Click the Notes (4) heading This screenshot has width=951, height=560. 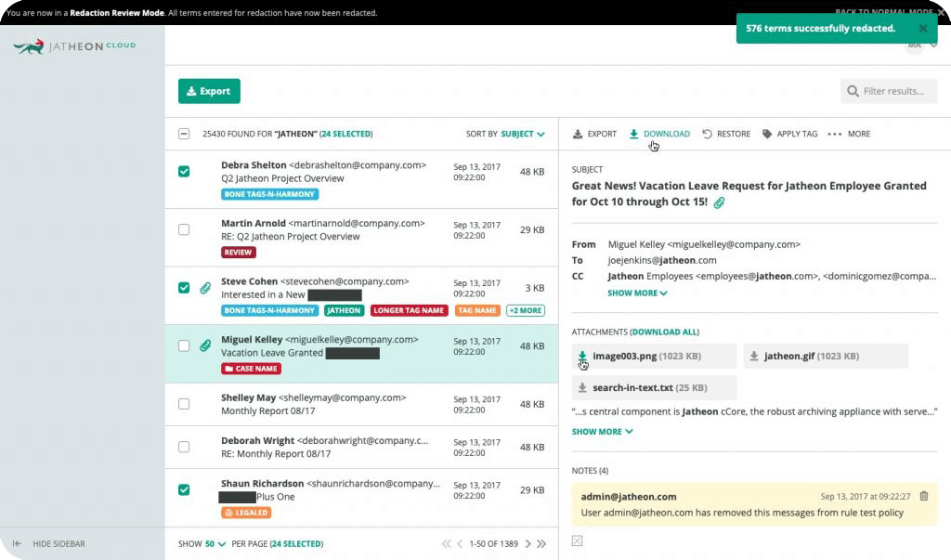coord(590,471)
